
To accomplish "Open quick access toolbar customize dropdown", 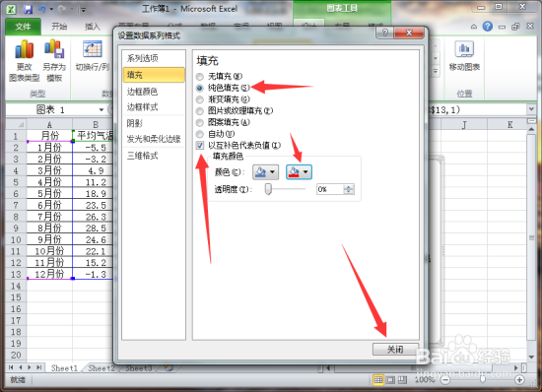I will (84, 10).
